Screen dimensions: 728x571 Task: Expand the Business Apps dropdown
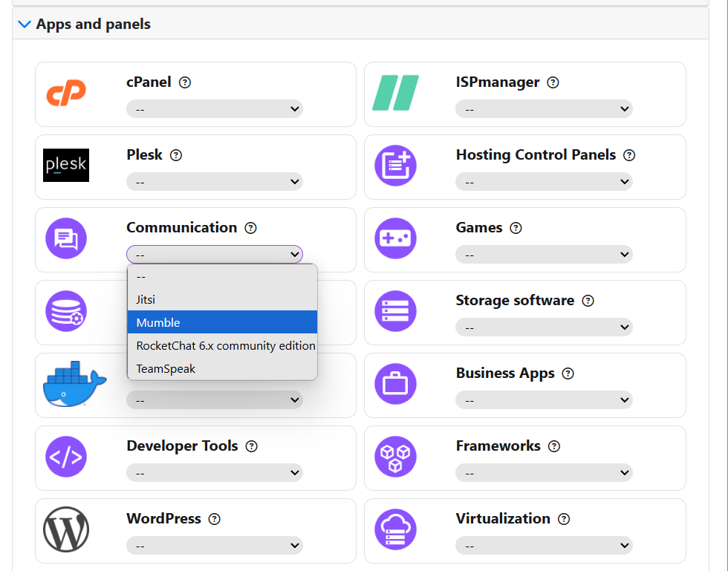point(544,400)
